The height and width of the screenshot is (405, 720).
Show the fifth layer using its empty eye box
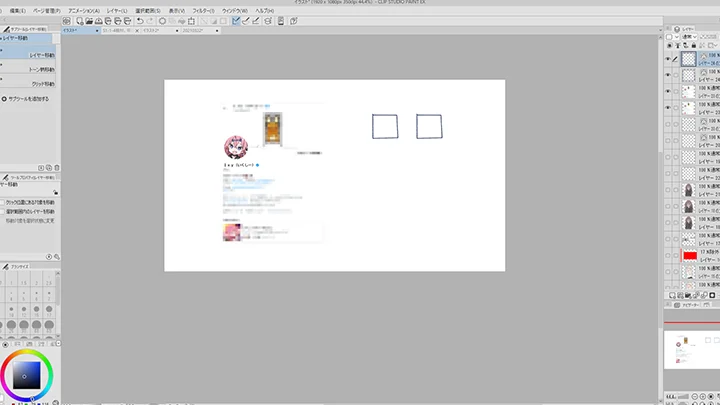(x=668, y=124)
